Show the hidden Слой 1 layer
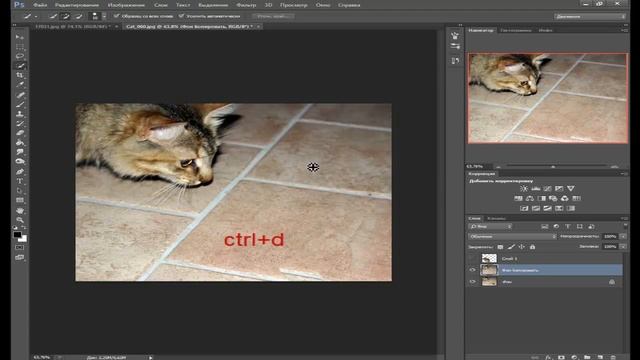The height and width of the screenshot is (360, 640). coord(473,258)
